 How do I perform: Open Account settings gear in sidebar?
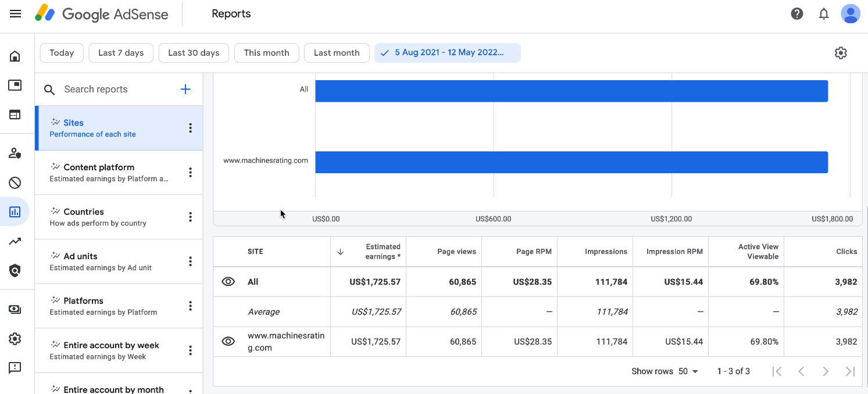tap(15, 339)
